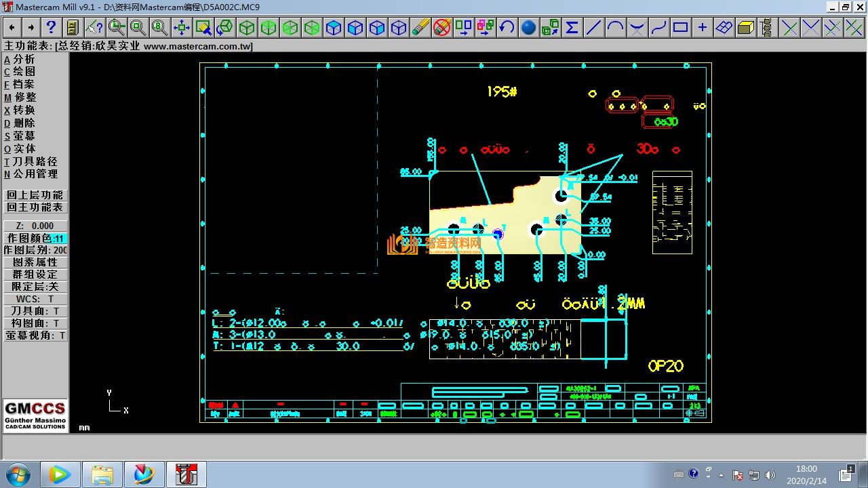Select the Undo arrow icon

coord(507,27)
